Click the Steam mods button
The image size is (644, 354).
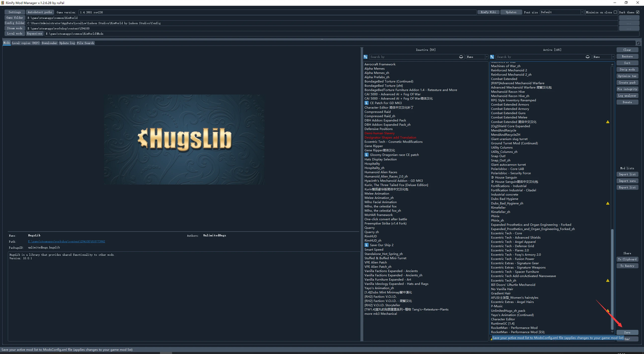[15, 28]
